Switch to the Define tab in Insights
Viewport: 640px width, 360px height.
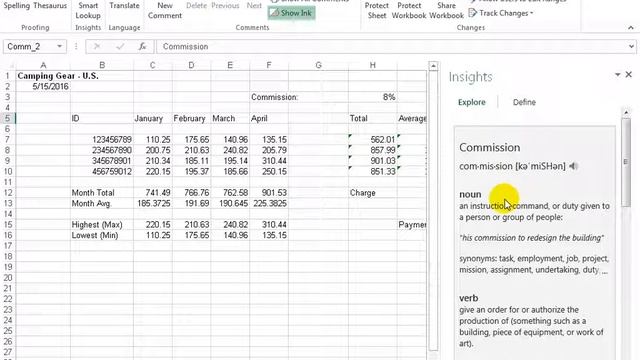pyautogui.click(x=524, y=102)
